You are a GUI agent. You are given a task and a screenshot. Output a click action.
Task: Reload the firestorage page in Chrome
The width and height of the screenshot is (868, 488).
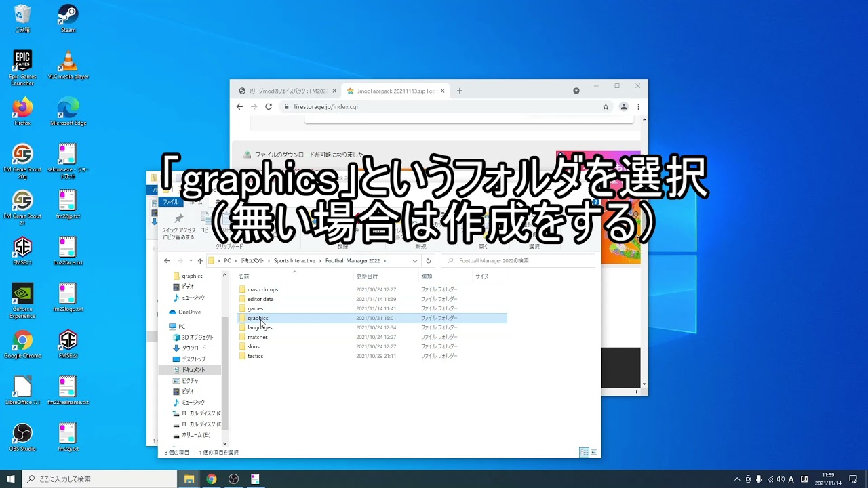click(x=269, y=106)
